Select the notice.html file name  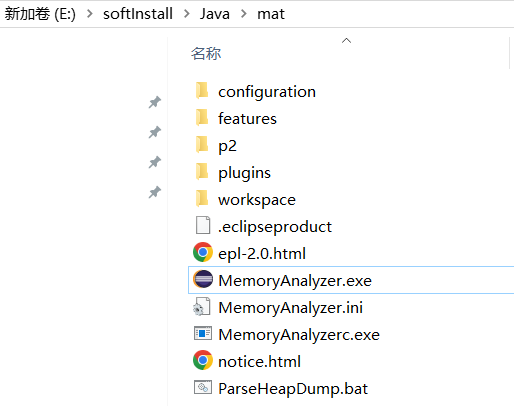point(259,362)
